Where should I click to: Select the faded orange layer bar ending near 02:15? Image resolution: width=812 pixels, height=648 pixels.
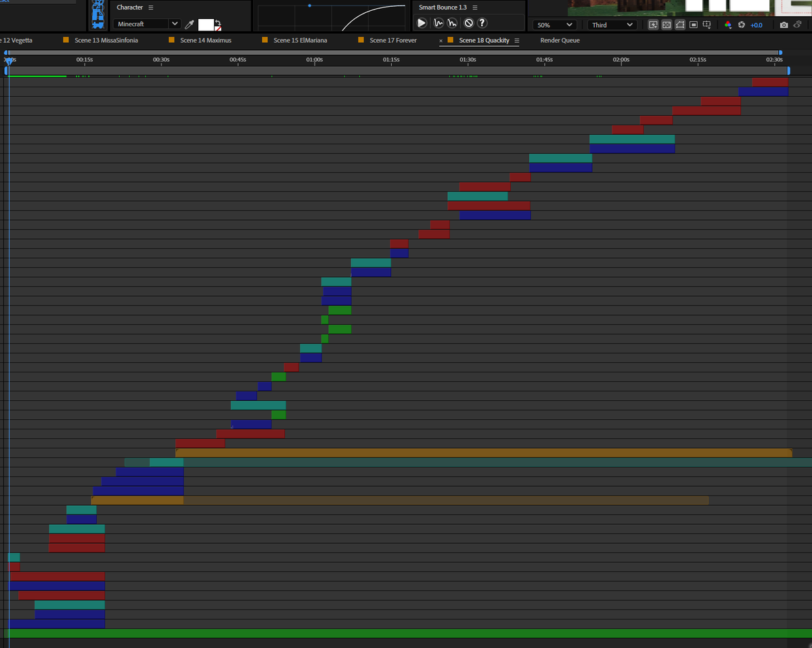[x=400, y=500]
